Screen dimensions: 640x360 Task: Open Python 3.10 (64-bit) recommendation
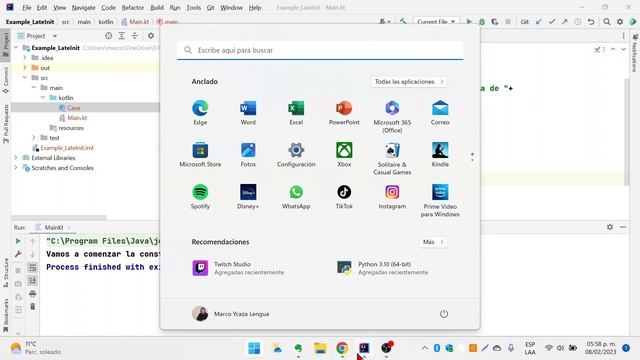tap(382, 268)
